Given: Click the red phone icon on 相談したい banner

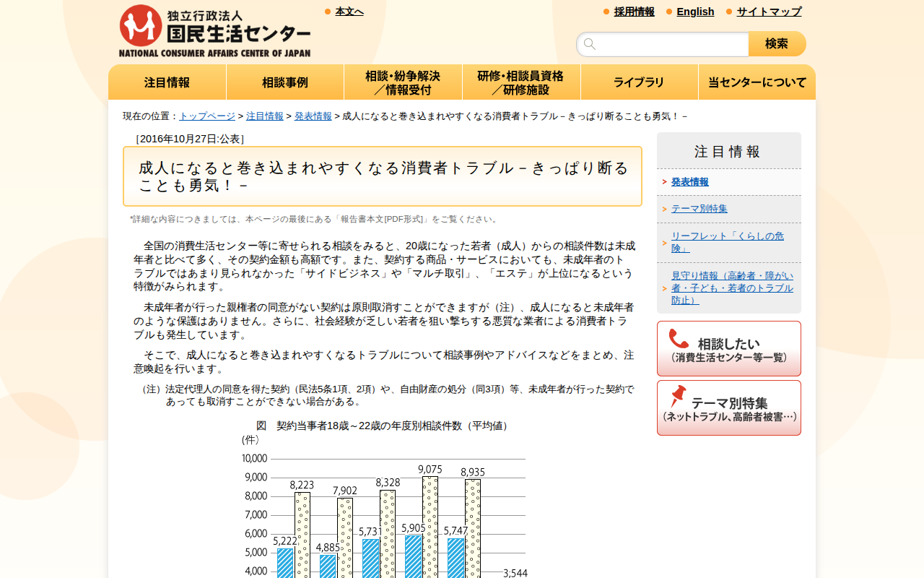Looking at the screenshot, I should pyautogui.click(x=679, y=339).
